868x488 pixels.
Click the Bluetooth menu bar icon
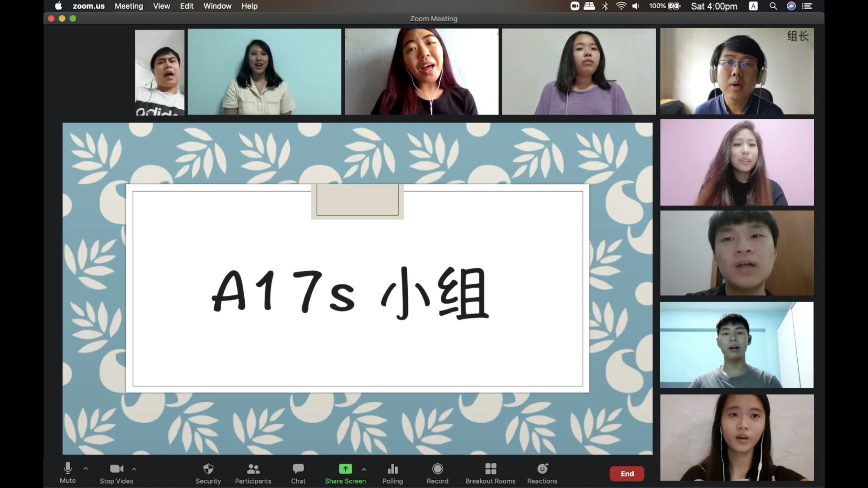[x=605, y=6]
